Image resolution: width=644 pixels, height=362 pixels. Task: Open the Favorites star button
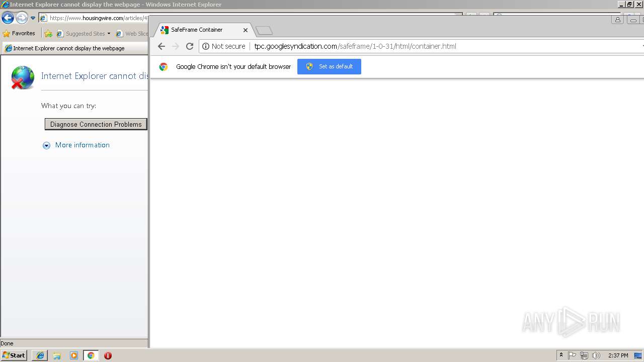(x=19, y=33)
